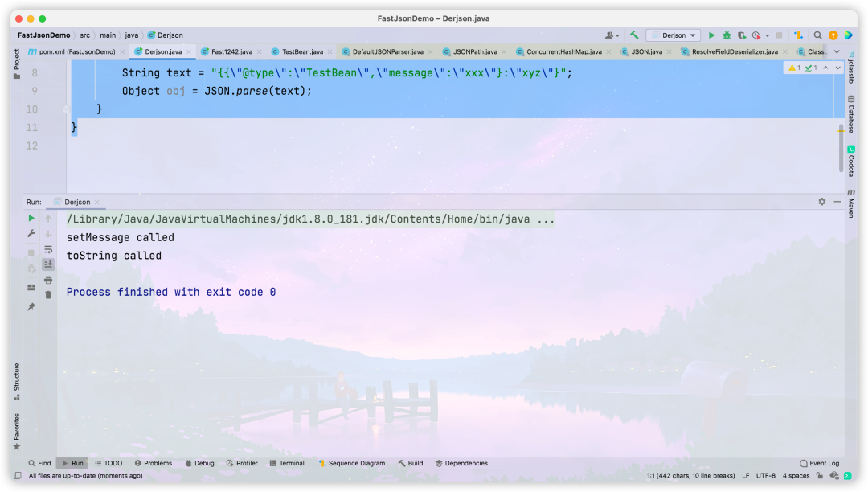The width and height of the screenshot is (868, 492).
Task: Run Derjson with the green toolbar arrow
Action: click(x=711, y=35)
